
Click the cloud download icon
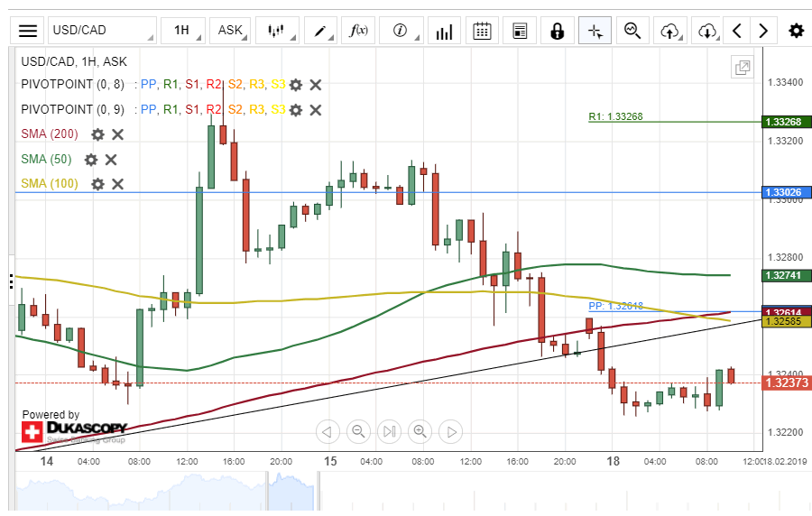[707, 31]
